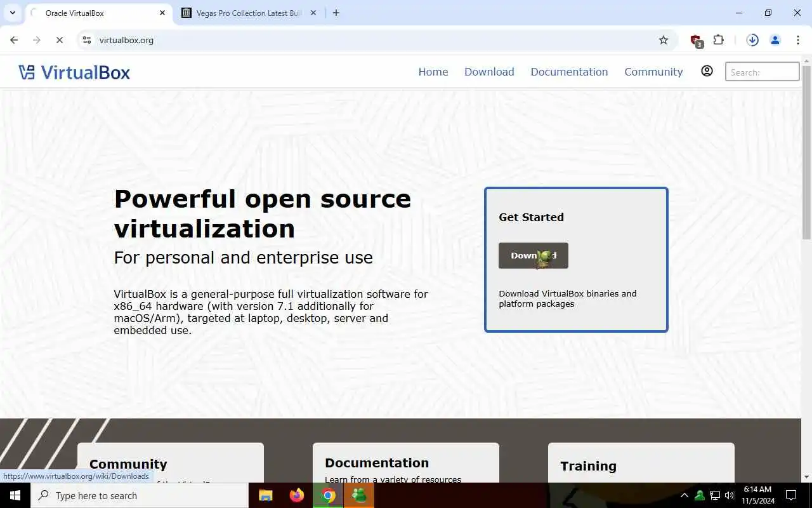Open the notifications action center
812x508 pixels.
click(x=791, y=495)
